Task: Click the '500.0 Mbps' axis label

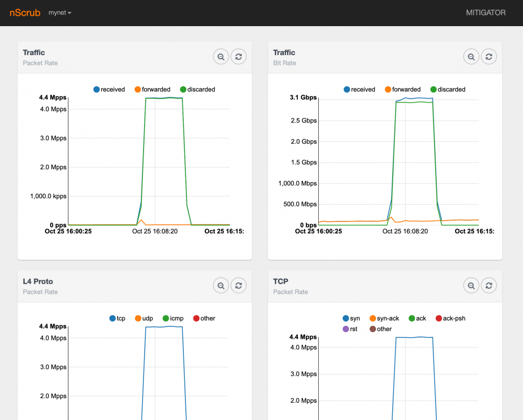Action: 300,204
